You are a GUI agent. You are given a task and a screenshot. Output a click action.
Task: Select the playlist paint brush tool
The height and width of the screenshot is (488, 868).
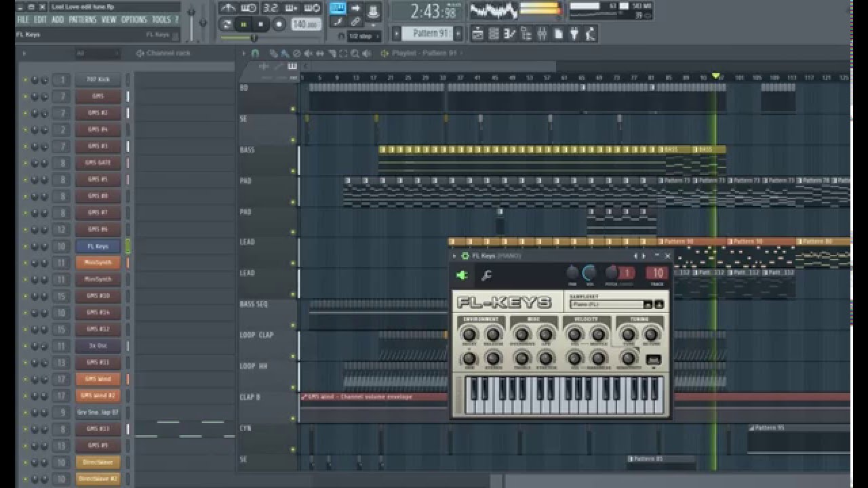tap(284, 53)
